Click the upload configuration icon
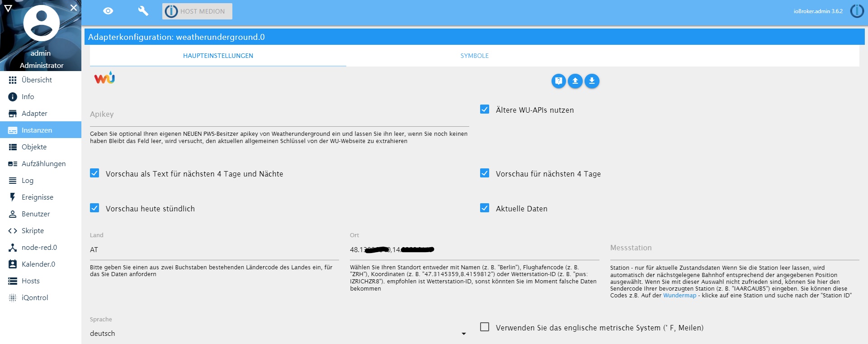Screen dimensions: 868x344 click(x=575, y=81)
